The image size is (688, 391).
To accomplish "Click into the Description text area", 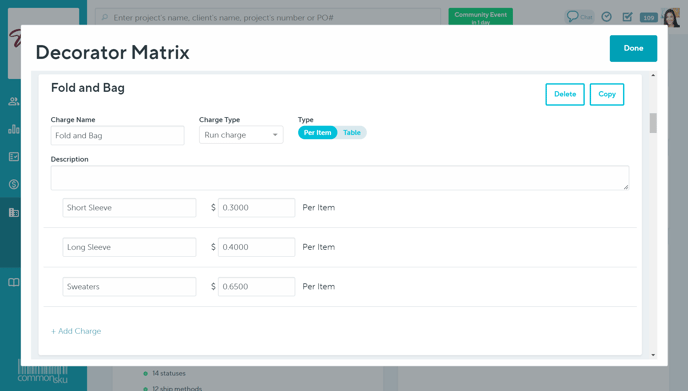I will coord(340,178).
